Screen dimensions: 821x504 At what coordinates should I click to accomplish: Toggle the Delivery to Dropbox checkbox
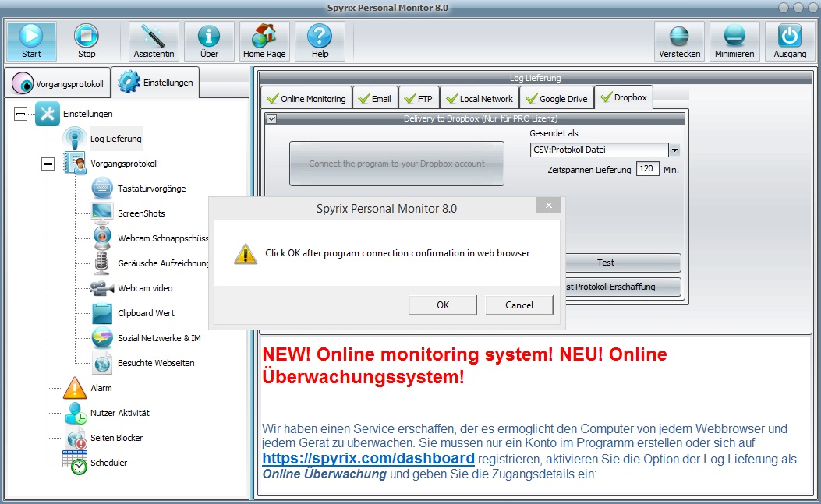[271, 119]
